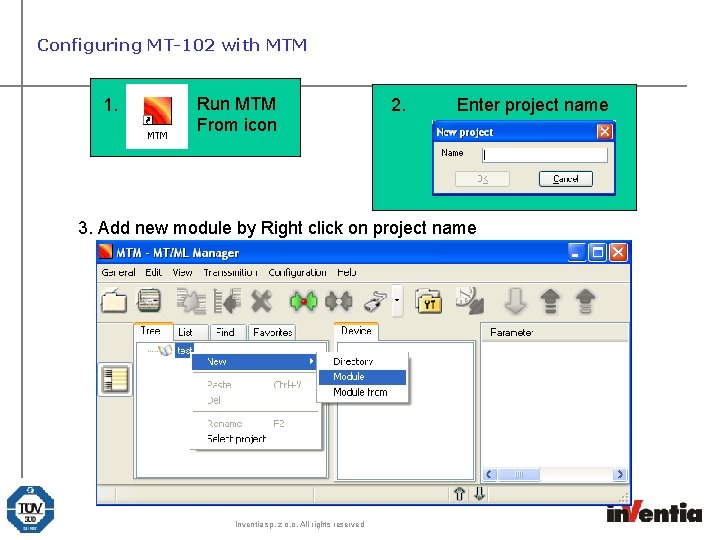Click the folder tools toolbar icon
The width and height of the screenshot is (720, 540).
pos(429,301)
